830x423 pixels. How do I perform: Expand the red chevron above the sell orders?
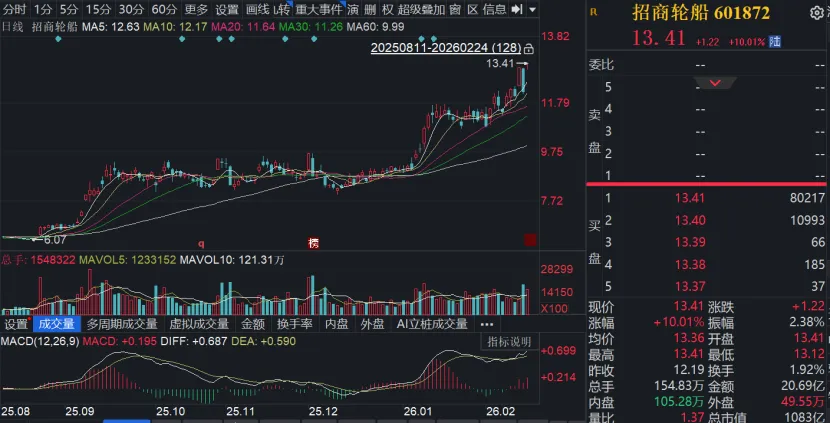tap(715, 83)
